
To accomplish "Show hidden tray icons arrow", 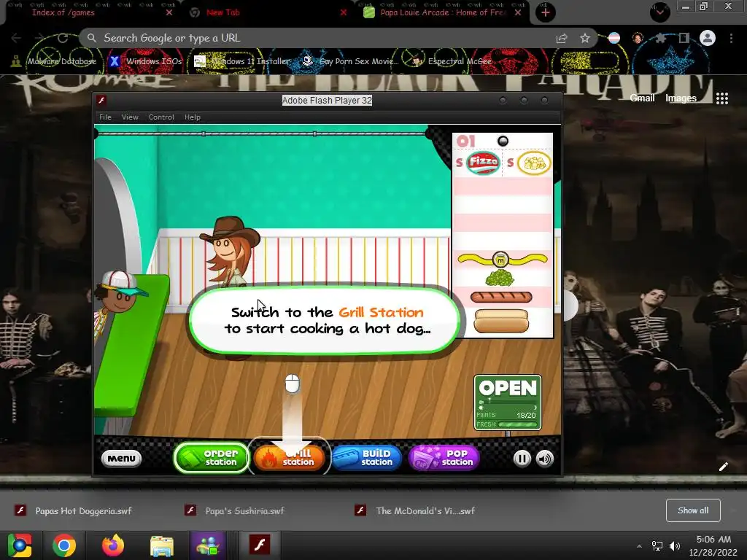I will point(639,546).
